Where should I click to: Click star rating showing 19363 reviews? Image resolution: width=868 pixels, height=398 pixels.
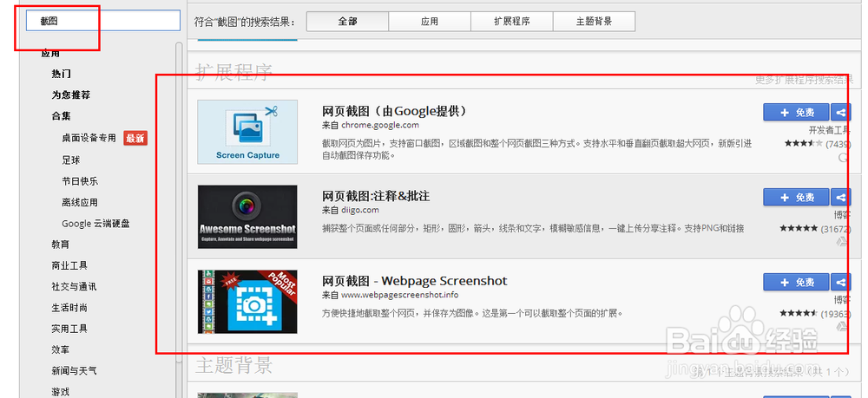coord(799,313)
